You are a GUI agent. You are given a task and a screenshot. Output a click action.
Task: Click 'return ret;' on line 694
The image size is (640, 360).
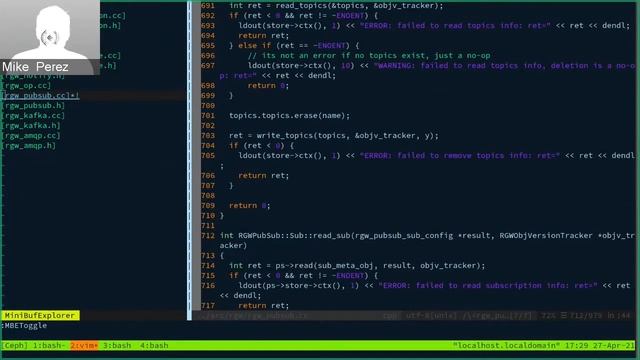[x=264, y=36]
